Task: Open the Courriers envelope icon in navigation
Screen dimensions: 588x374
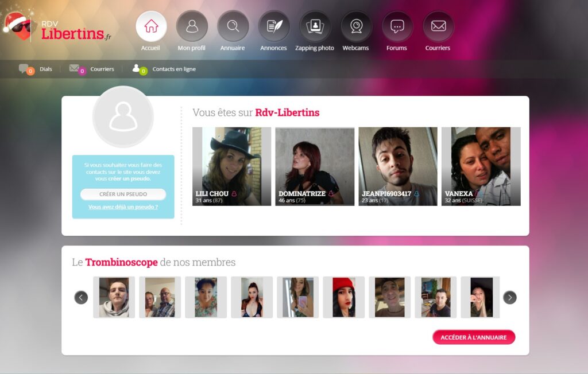Action: click(x=438, y=26)
